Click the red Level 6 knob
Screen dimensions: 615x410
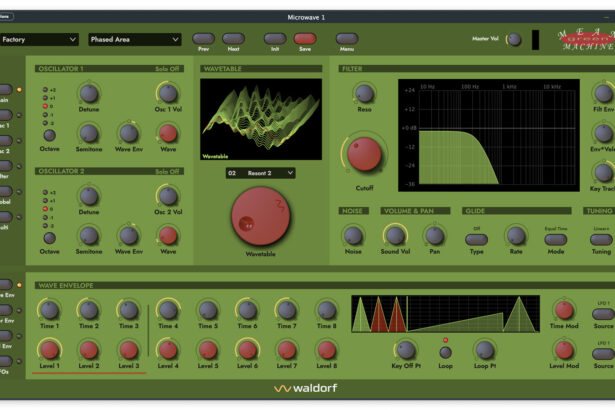pos(247,350)
